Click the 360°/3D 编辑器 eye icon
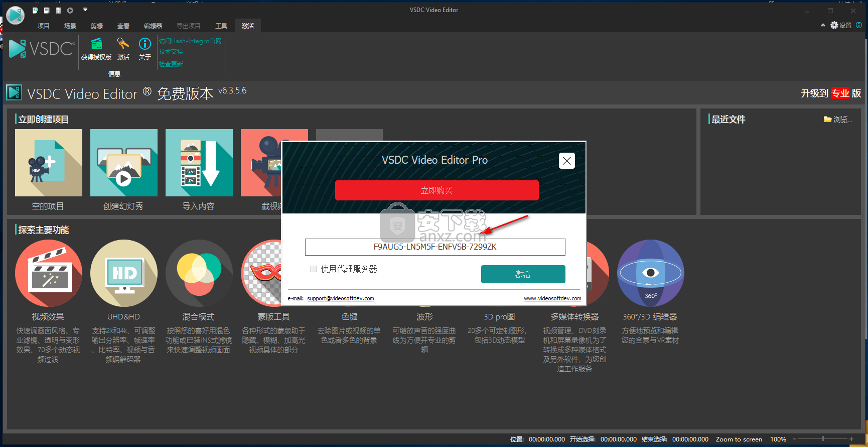This screenshot has height=447, width=868. [x=651, y=273]
